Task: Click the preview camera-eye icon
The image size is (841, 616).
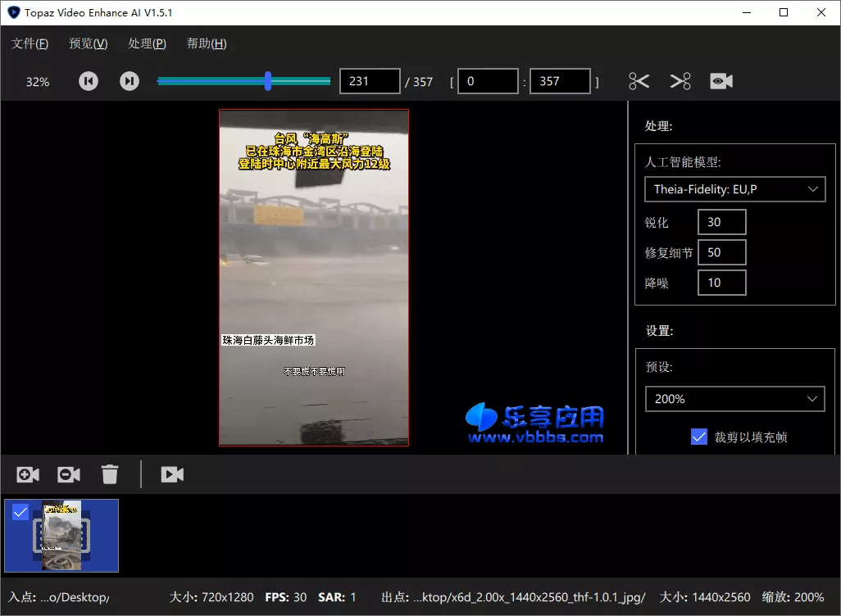Action: pos(721,81)
